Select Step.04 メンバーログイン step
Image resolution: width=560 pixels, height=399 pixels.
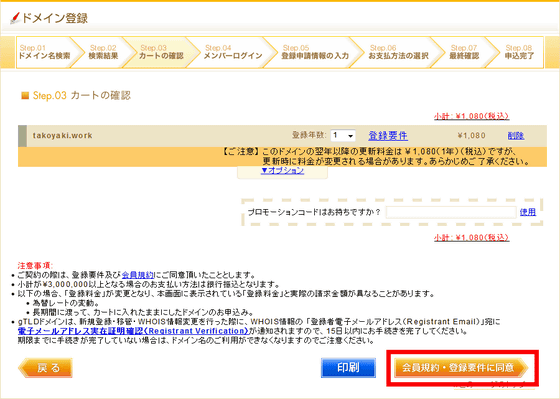tap(232, 52)
